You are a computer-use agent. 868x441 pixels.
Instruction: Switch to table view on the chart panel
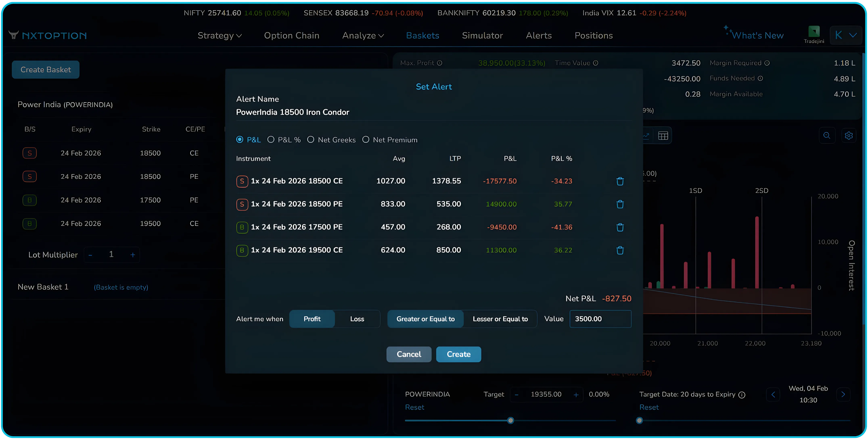tap(663, 135)
